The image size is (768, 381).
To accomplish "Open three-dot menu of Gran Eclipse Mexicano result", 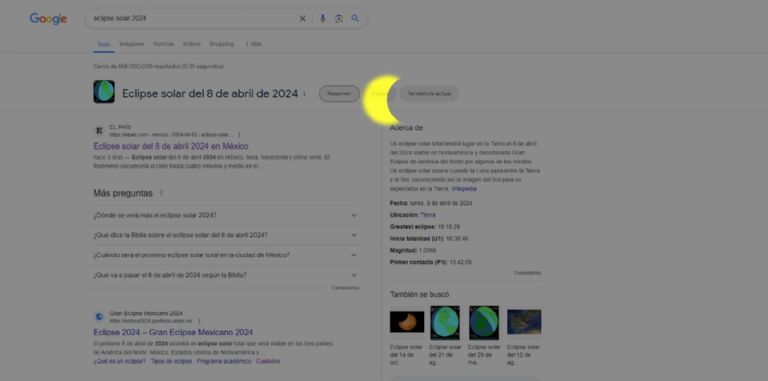I will pyautogui.click(x=199, y=321).
